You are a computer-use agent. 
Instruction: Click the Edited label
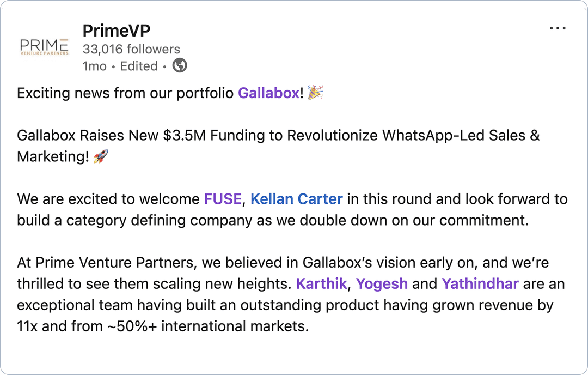[x=139, y=66]
